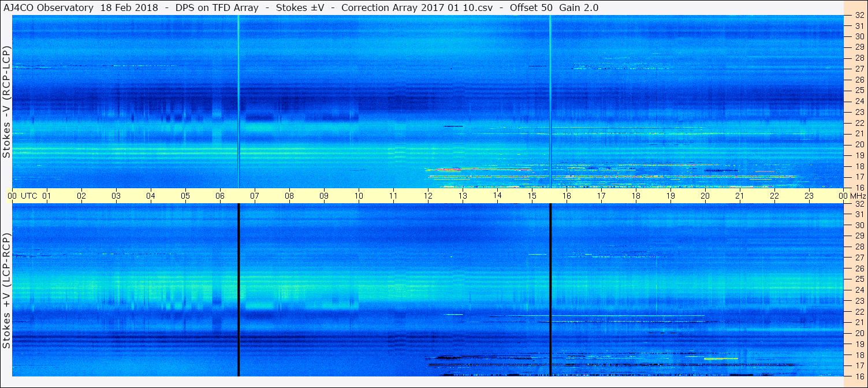Select hour label 10 on the UTC axis
This screenshot has height=388, width=868.
[359, 196]
